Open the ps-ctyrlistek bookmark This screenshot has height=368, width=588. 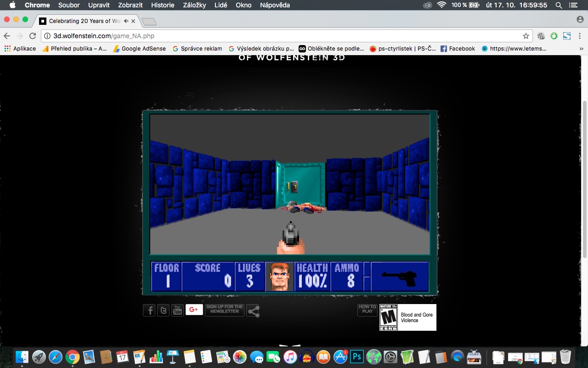(x=403, y=48)
